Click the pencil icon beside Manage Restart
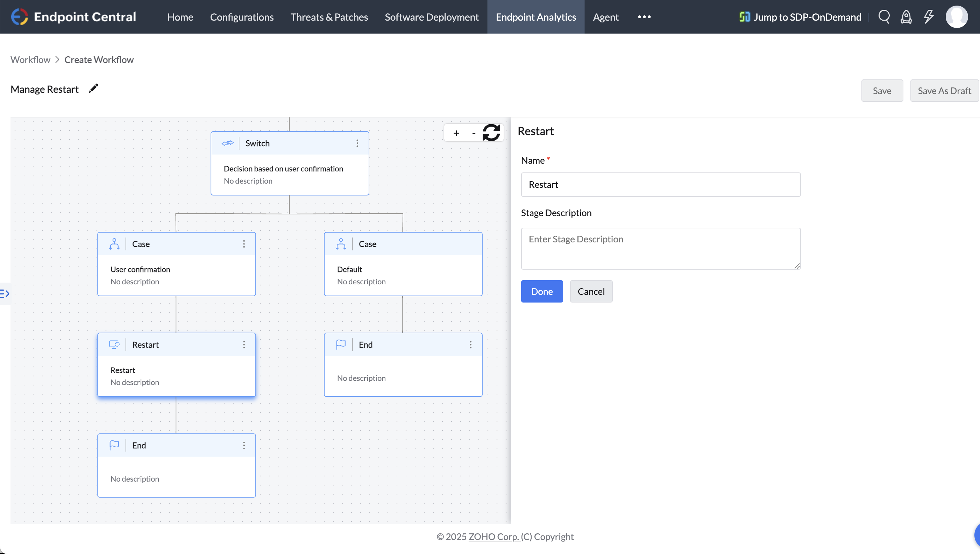The width and height of the screenshot is (980, 554). (x=94, y=88)
